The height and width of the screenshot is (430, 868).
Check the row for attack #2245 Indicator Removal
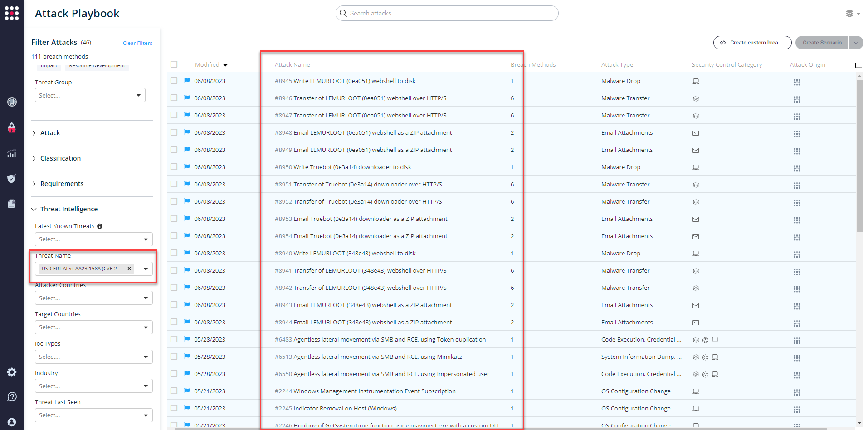tap(174, 408)
